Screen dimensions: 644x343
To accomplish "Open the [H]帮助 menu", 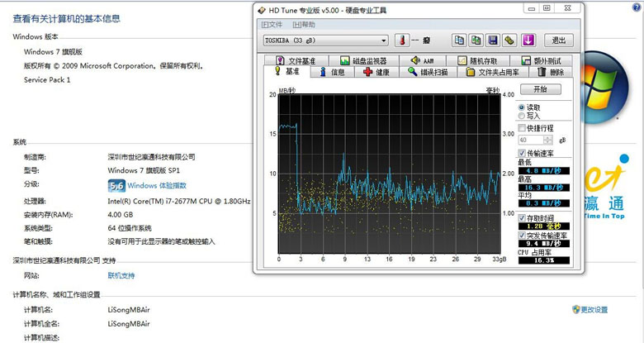I will 304,25.
